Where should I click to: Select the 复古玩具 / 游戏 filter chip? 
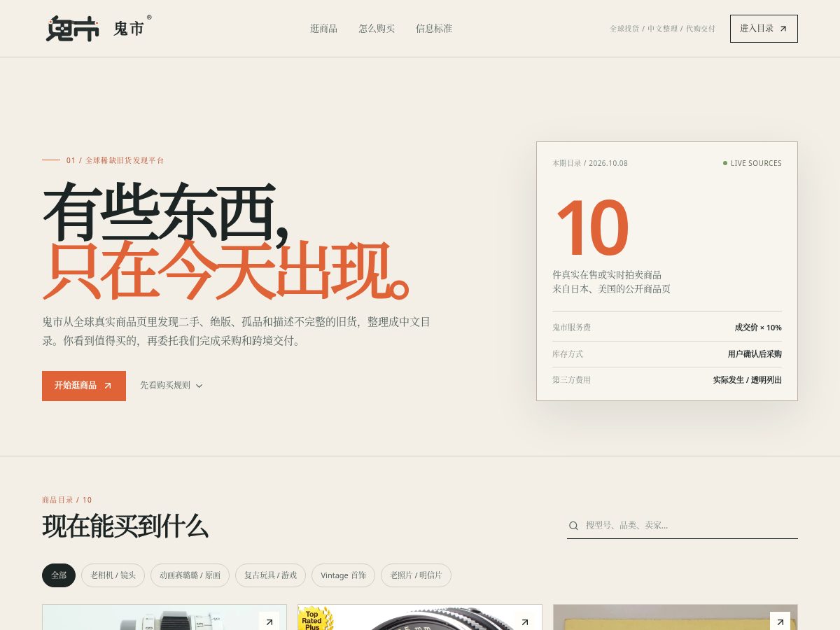pyautogui.click(x=270, y=575)
